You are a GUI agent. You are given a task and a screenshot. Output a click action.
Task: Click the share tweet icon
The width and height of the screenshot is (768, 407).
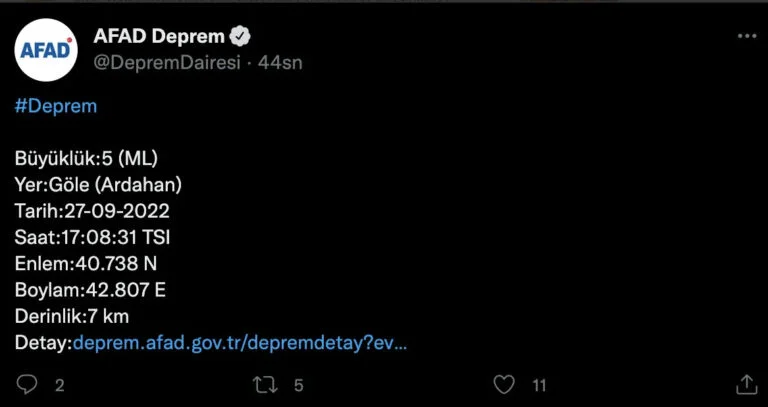[x=746, y=384]
